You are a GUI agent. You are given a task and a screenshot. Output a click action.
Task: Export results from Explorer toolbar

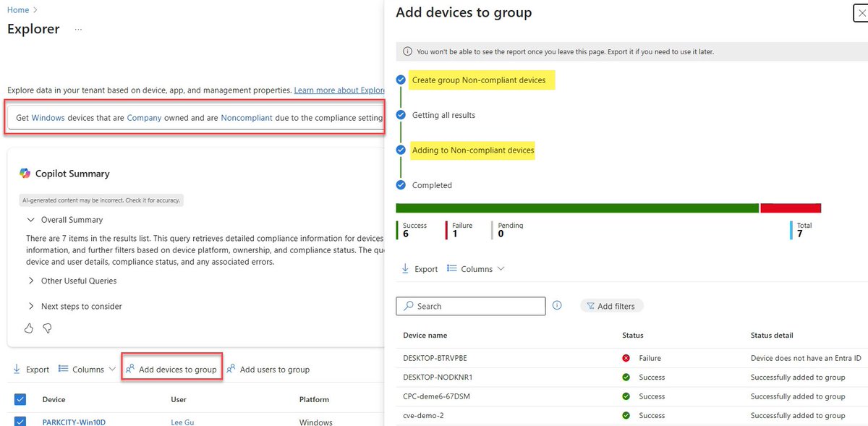[31, 370]
